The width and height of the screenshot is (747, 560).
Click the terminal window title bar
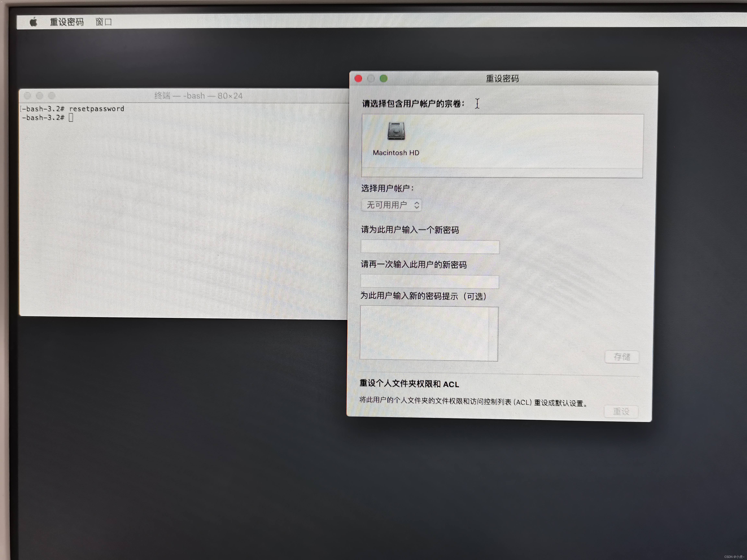pyautogui.click(x=198, y=96)
